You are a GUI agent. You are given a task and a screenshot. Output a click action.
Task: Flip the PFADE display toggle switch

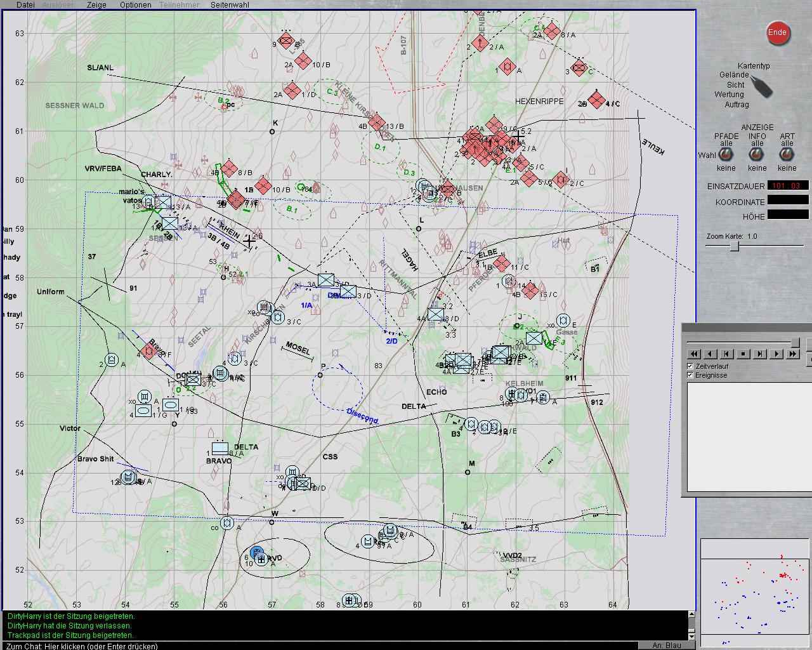[x=726, y=155]
